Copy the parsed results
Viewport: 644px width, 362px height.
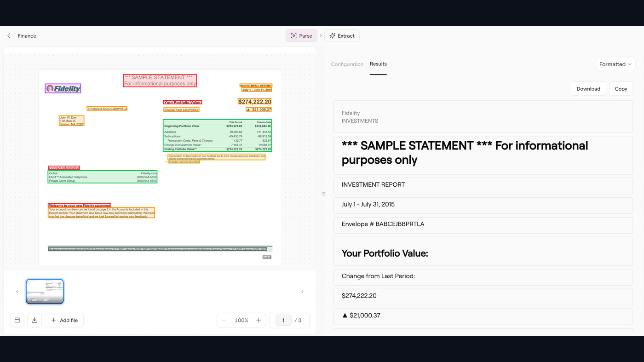coord(621,89)
